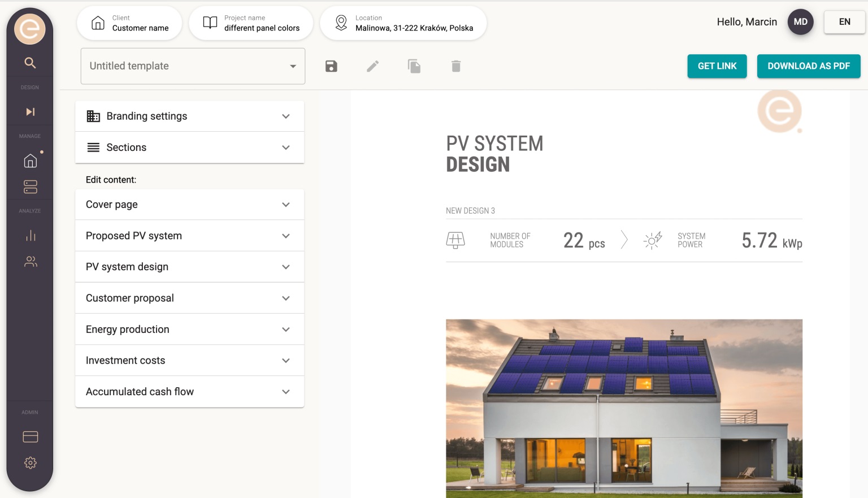Open search from the sidebar magnifier
The image size is (868, 498).
click(x=30, y=63)
